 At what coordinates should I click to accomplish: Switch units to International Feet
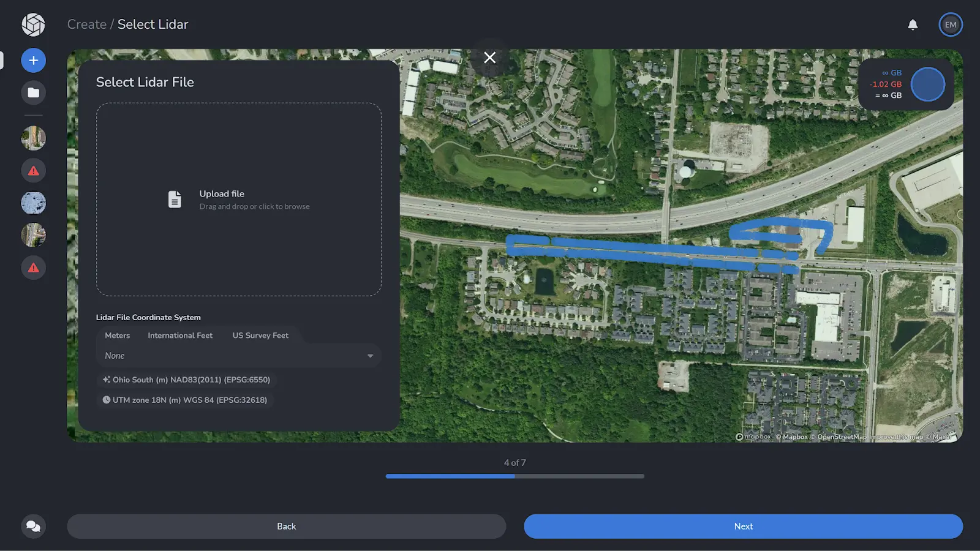tap(179, 335)
